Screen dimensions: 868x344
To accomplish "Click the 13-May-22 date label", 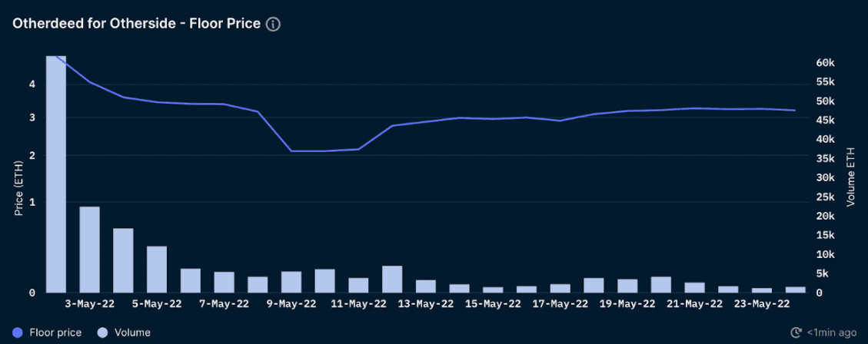I will [426, 304].
